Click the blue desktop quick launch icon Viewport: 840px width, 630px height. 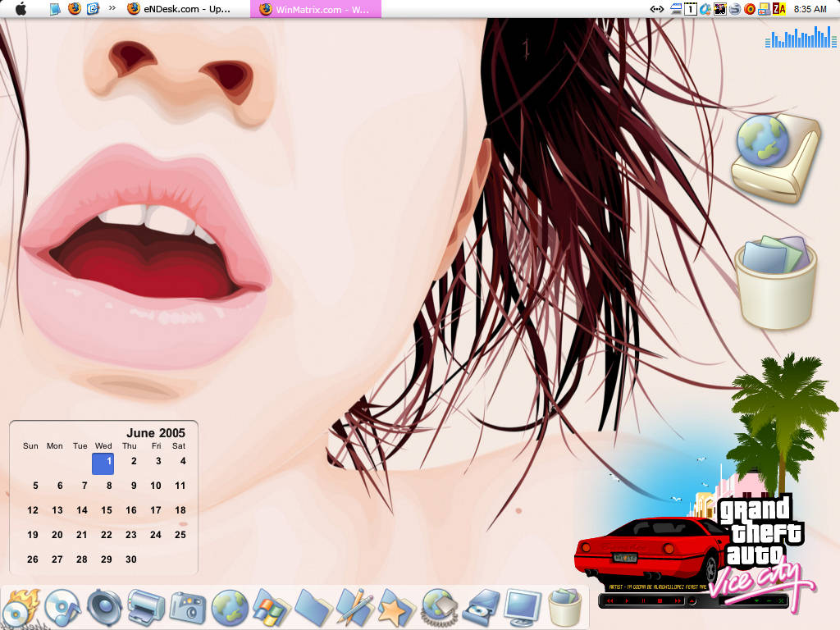[x=55, y=9]
